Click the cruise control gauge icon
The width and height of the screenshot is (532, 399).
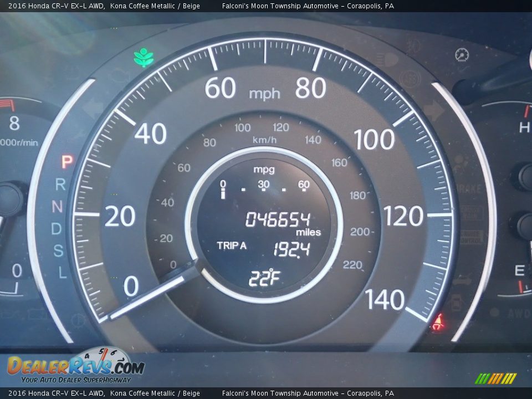pyautogui.click(x=462, y=55)
